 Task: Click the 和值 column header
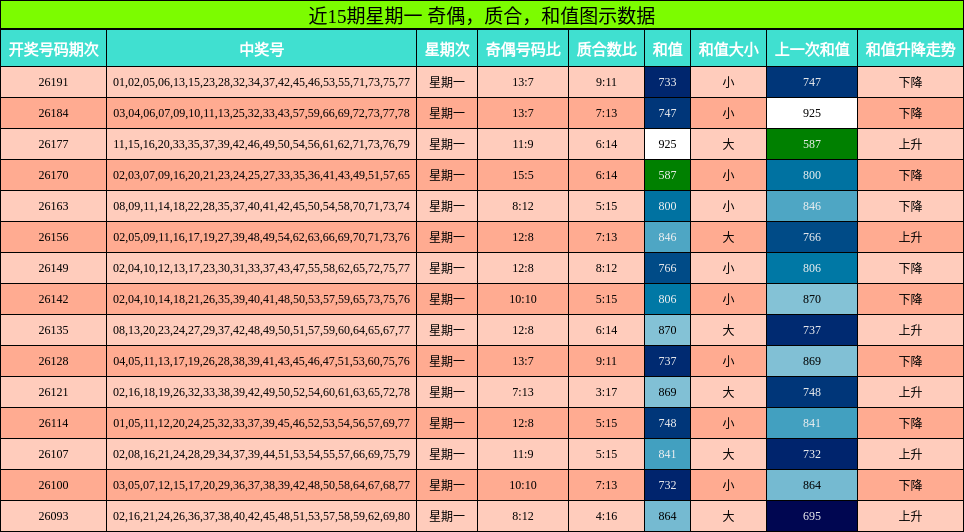click(668, 49)
